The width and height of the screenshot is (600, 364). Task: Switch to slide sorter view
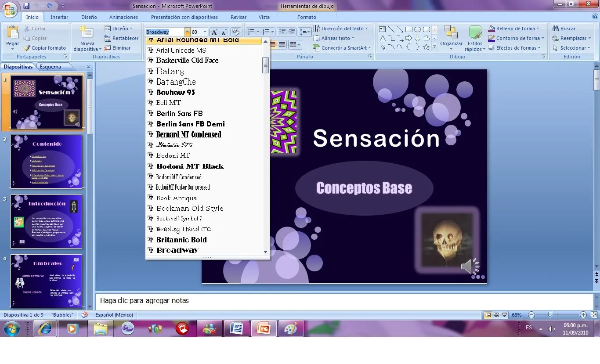click(x=496, y=315)
